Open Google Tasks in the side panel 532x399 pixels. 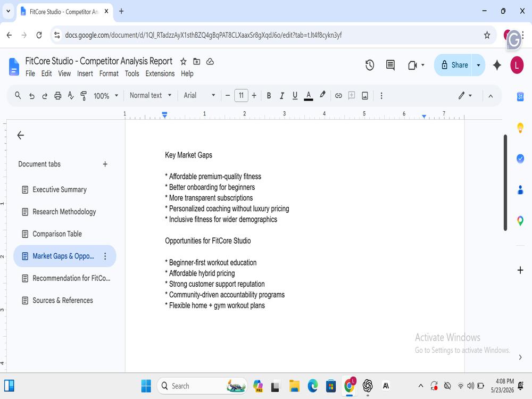(x=520, y=159)
